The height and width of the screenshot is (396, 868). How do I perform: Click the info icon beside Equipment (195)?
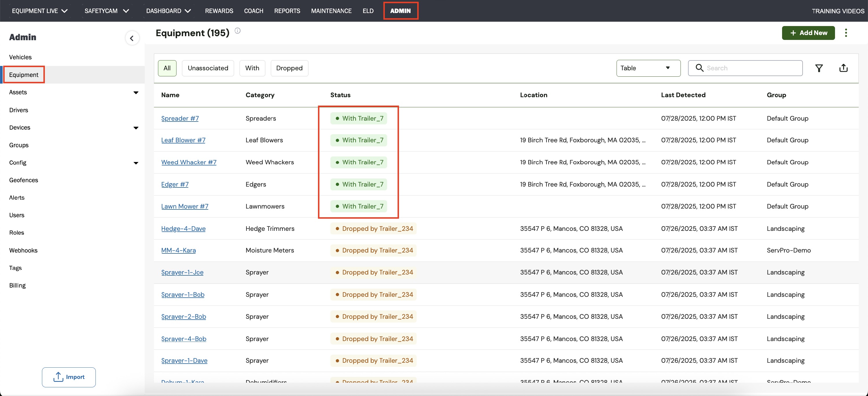pos(238,31)
